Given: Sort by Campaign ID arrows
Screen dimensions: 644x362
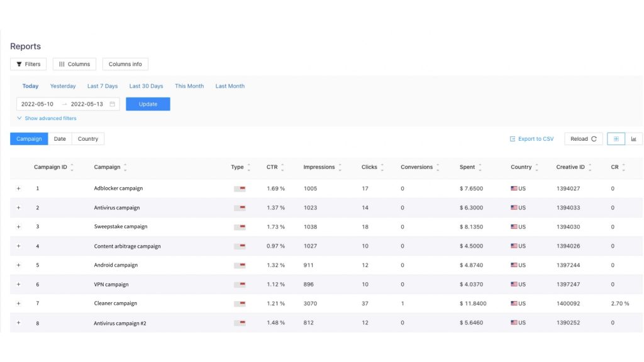Looking at the screenshot, I should click(x=72, y=167).
